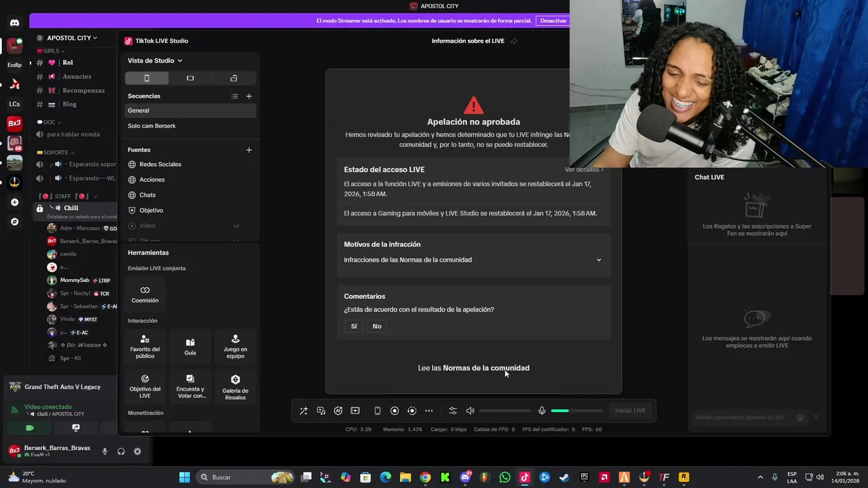This screenshot has width=868, height=488.
Task: Open the magic wand effects tool
Action: click(303, 411)
